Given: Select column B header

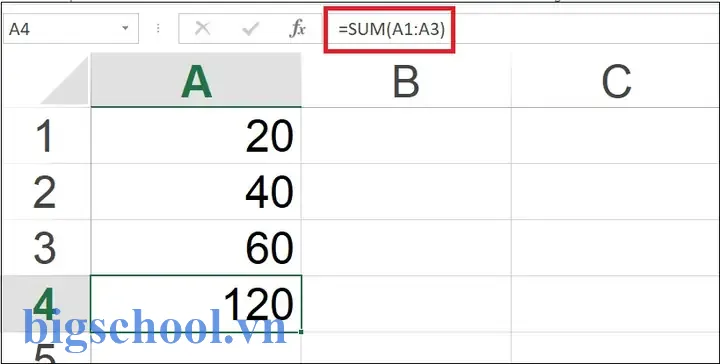Looking at the screenshot, I should [x=406, y=80].
